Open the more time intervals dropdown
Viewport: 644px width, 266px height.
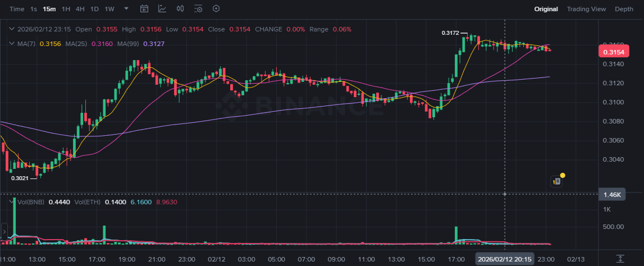(x=126, y=9)
